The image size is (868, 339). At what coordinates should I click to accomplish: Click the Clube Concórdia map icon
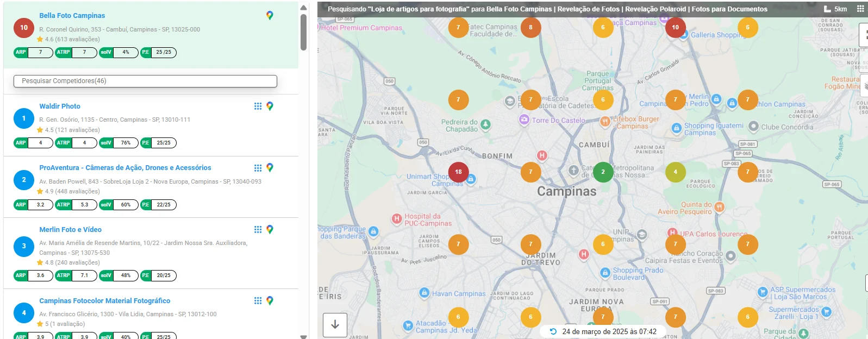(x=753, y=127)
